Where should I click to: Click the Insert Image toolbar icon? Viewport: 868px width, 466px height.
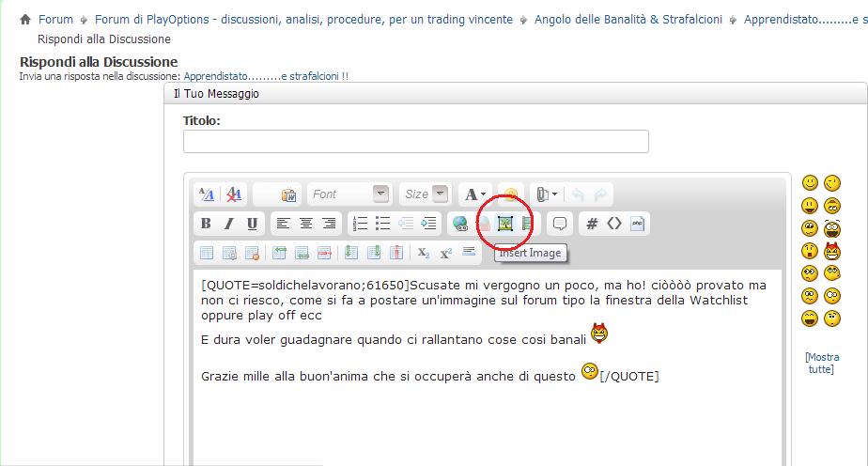tap(504, 224)
